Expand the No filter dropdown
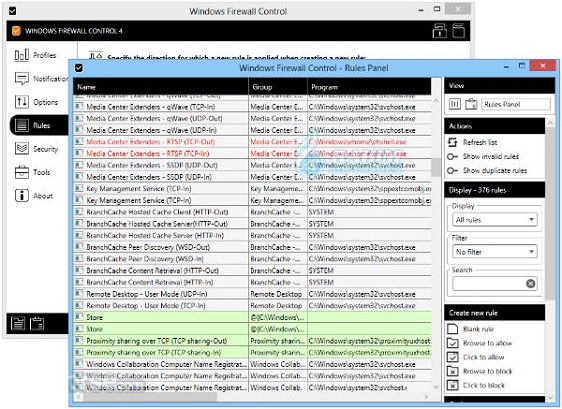 pyautogui.click(x=495, y=252)
